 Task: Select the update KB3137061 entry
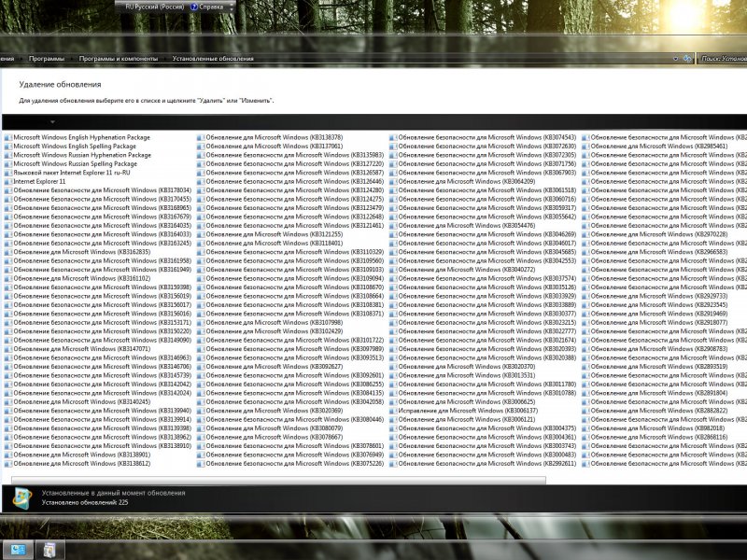point(275,147)
